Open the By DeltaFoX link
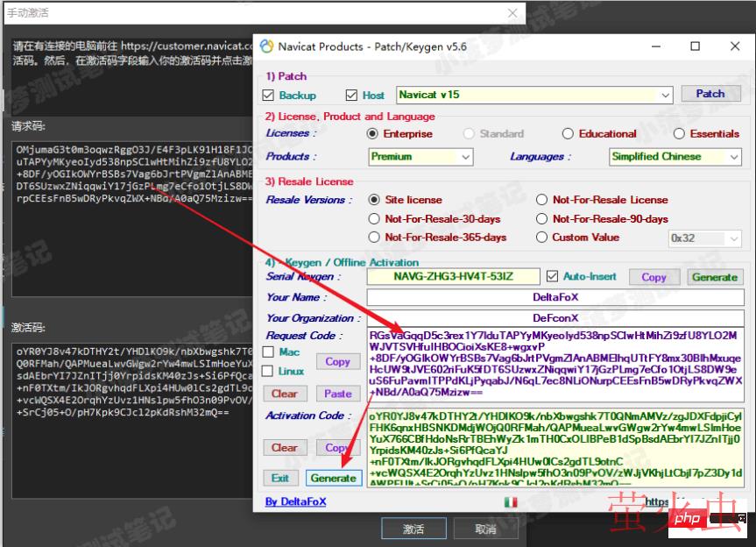The height and width of the screenshot is (547, 756). click(x=295, y=502)
